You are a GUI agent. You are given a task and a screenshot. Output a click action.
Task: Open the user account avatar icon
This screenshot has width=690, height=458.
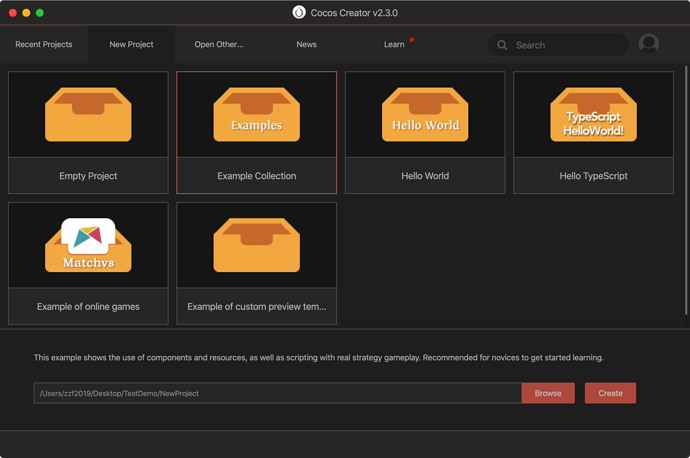tap(649, 44)
